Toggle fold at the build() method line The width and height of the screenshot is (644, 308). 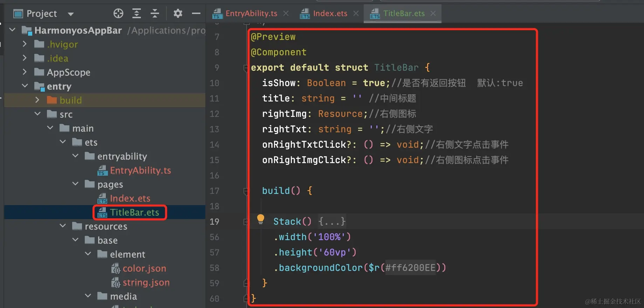(x=246, y=191)
